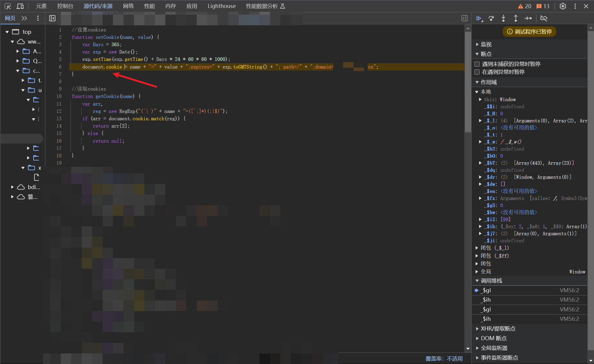This screenshot has width=594, height=364.
Task: Toggle device toolbar emulation icon
Action: 20,6
